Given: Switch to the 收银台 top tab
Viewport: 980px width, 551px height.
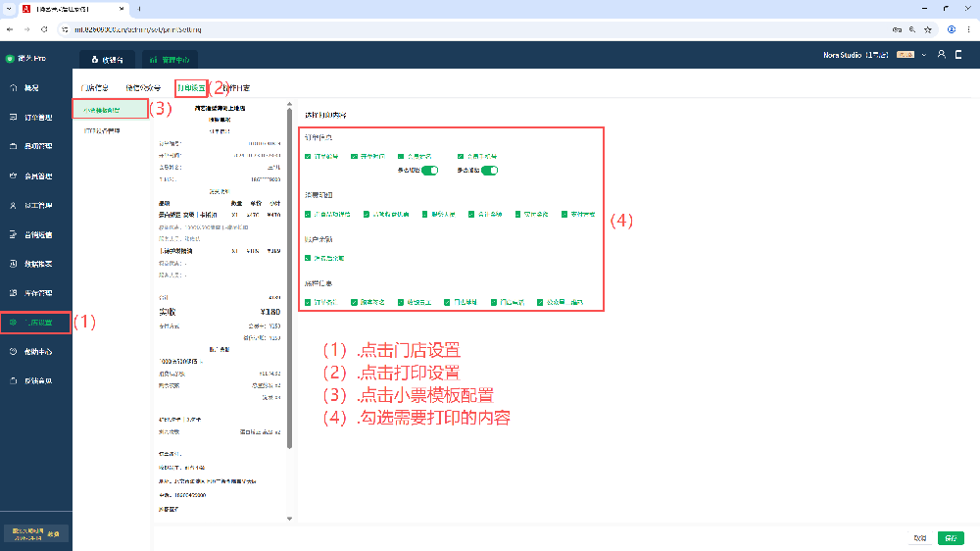Looking at the screenshot, I should coord(107,59).
